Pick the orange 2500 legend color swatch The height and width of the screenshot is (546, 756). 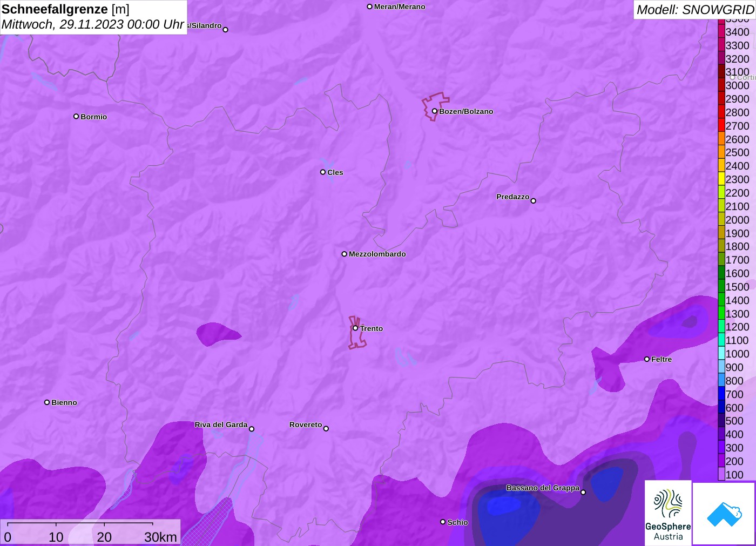(x=721, y=152)
